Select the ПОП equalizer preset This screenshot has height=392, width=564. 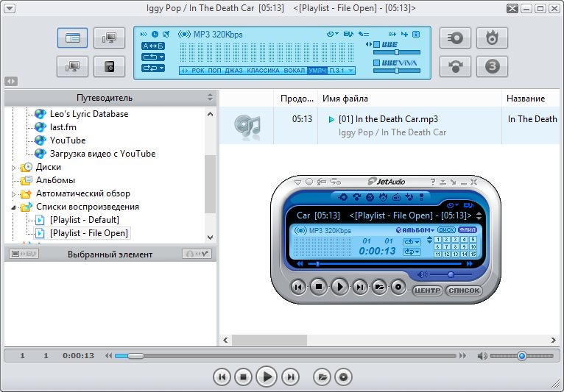214,71
